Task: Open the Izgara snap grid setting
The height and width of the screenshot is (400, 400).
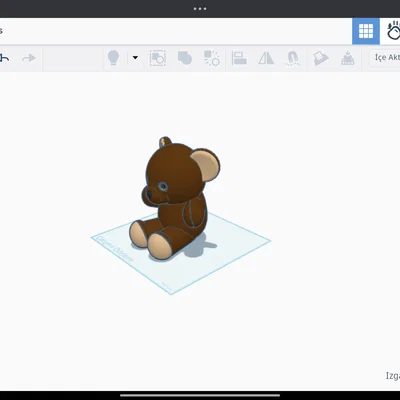Action: (x=393, y=376)
